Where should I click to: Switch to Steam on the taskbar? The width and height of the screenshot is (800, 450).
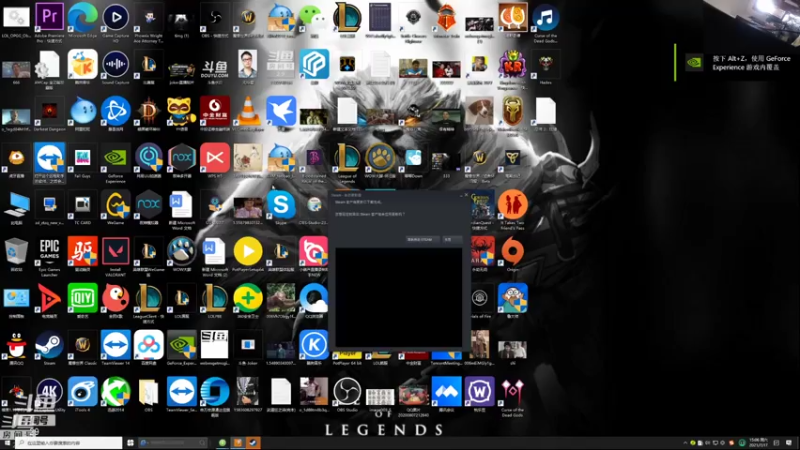click(x=253, y=443)
